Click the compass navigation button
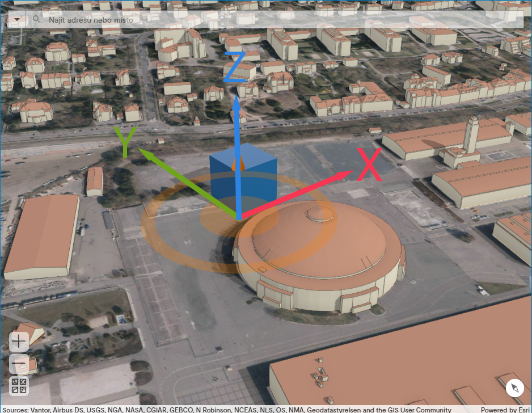 pyautogui.click(x=514, y=388)
